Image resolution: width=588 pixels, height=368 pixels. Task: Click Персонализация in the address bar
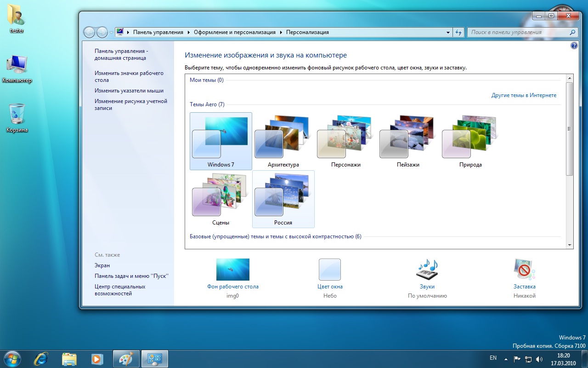pos(307,32)
